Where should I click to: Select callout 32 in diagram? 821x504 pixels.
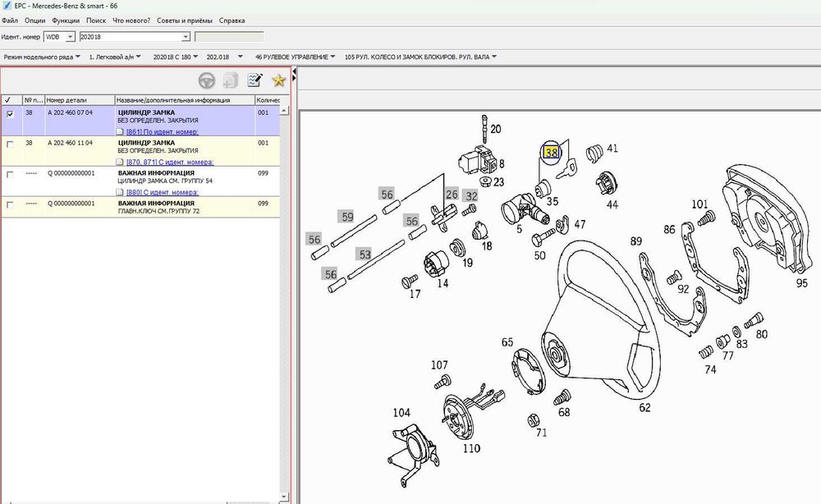click(471, 195)
